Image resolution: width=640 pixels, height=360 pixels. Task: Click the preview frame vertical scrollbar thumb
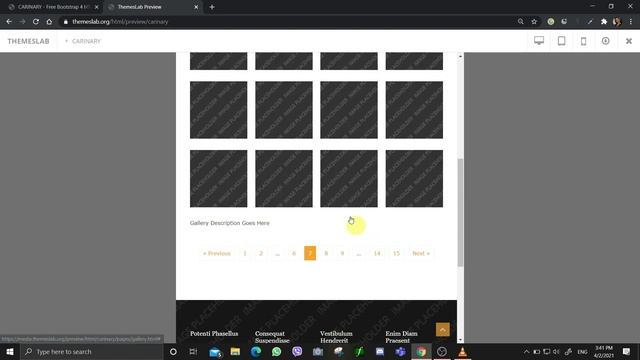click(x=460, y=212)
